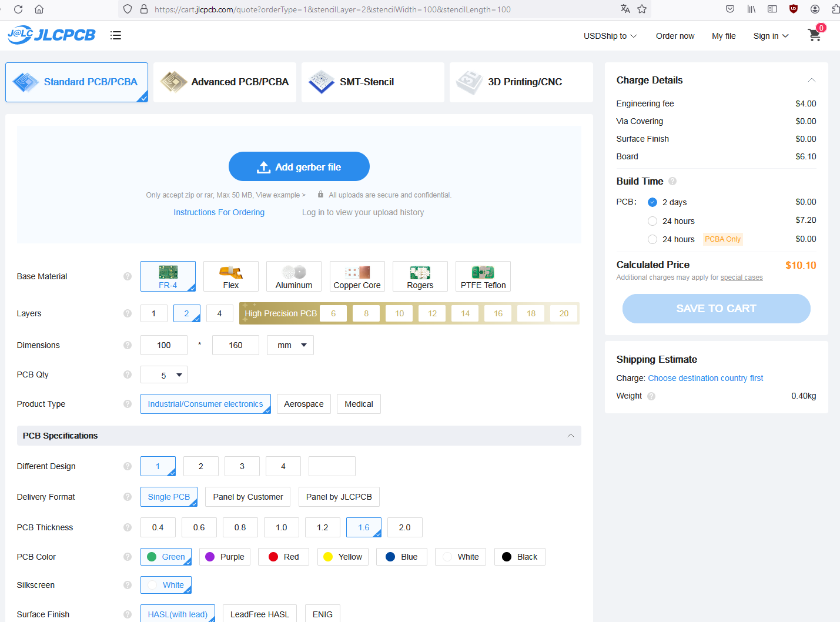The width and height of the screenshot is (840, 622).
Task: Collapse the Charge Details panel
Action: point(811,80)
